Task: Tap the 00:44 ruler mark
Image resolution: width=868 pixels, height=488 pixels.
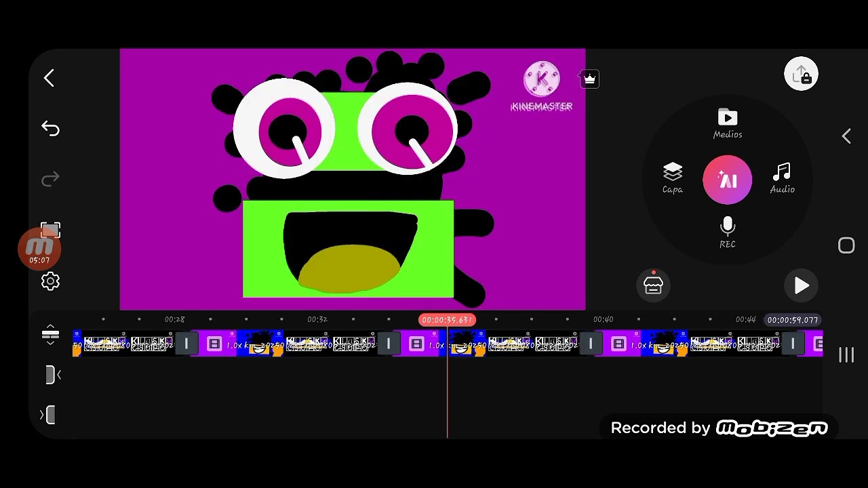Action: (x=746, y=319)
